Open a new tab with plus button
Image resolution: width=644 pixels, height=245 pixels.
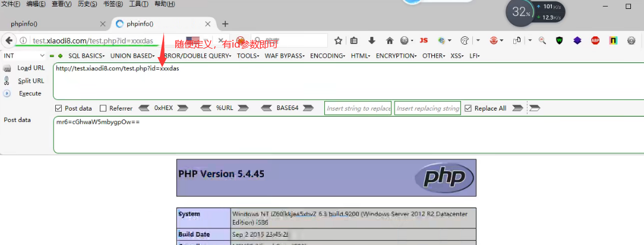225,24
